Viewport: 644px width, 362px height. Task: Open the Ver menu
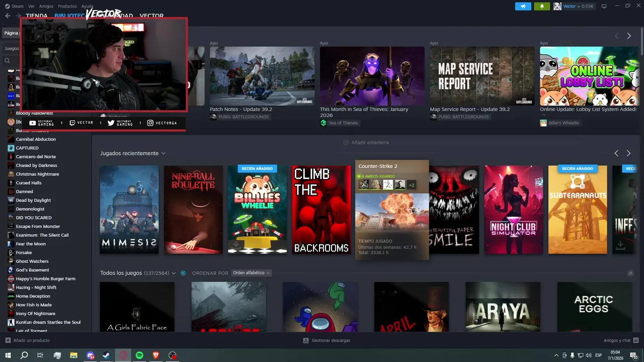click(31, 6)
